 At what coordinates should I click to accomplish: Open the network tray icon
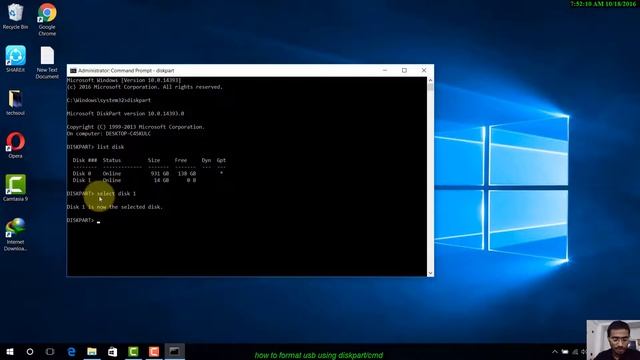pyautogui.click(x=575, y=352)
